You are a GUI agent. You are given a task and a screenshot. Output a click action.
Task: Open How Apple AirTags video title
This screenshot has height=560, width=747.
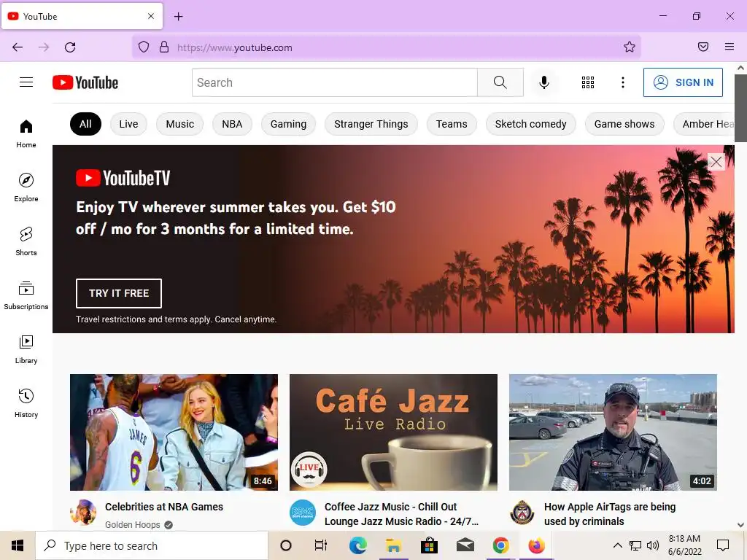(x=610, y=514)
